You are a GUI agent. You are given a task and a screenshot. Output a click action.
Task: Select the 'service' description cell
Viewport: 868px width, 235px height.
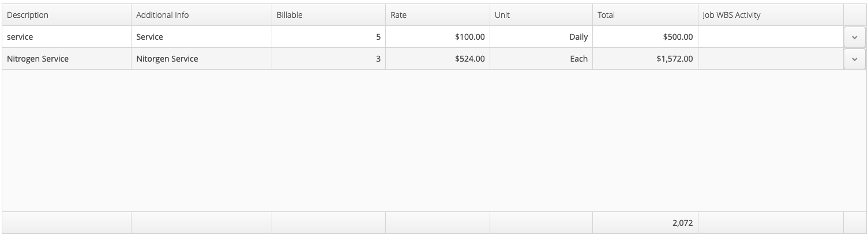coord(67,37)
